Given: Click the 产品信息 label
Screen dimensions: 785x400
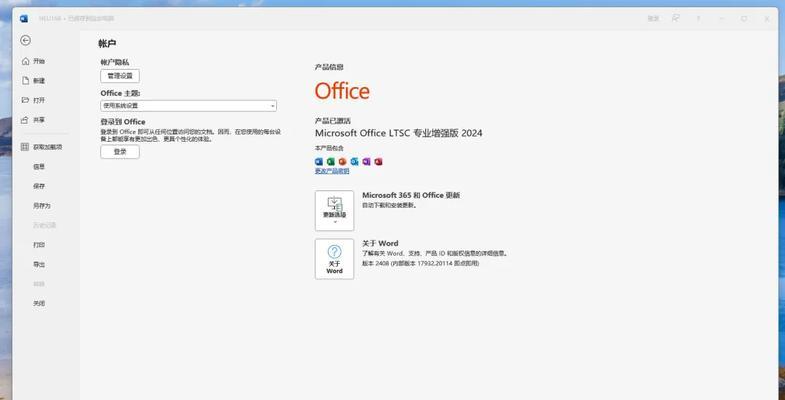Looking at the screenshot, I should 329,67.
